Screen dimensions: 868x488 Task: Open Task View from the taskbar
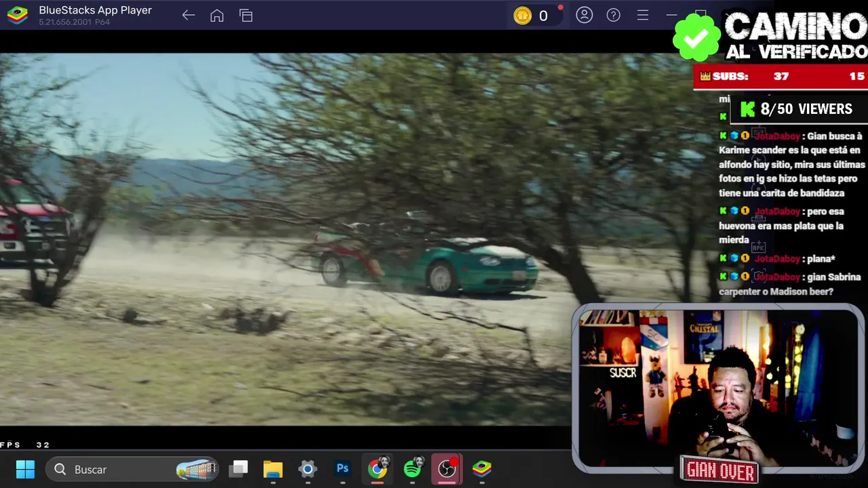click(239, 468)
